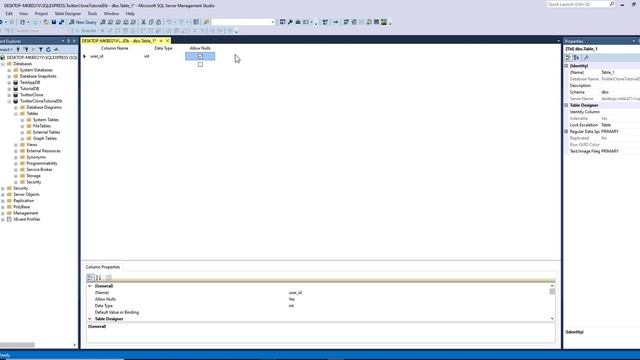Click the Alphabetical icon in Properties panel
The width and height of the screenshot is (640, 360).
[576, 58]
